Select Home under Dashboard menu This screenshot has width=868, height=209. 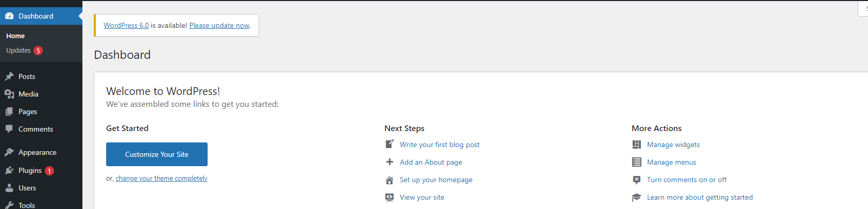[15, 36]
